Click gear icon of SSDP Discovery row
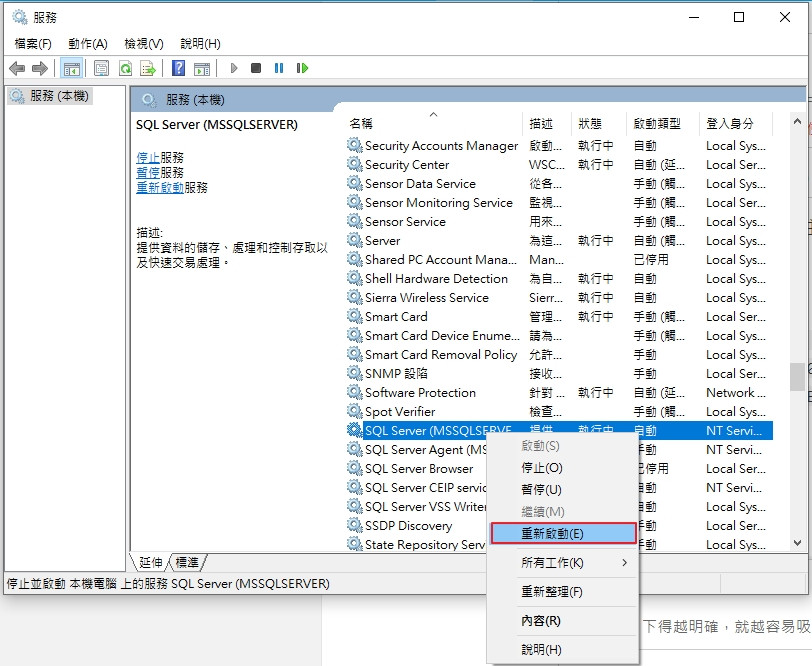 click(x=355, y=525)
